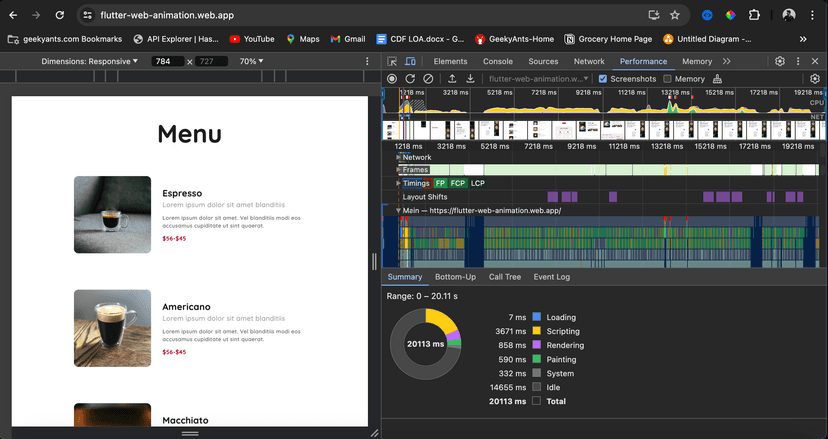Switch to the Console tab

tap(498, 62)
